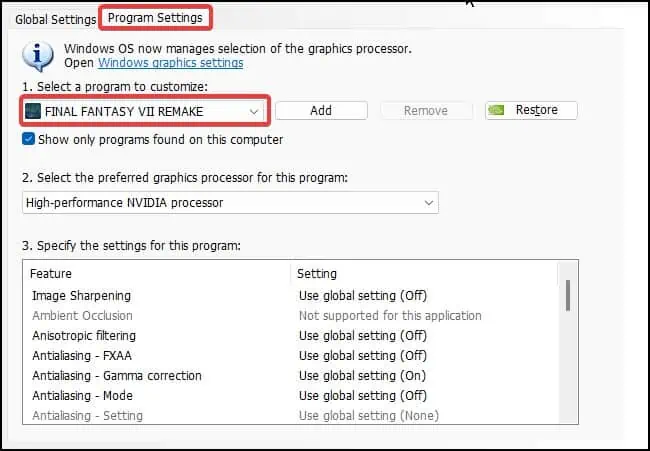Screen dimensions: 650x451
Task: Select the Image Sharpening feature row
Action: coord(81,296)
